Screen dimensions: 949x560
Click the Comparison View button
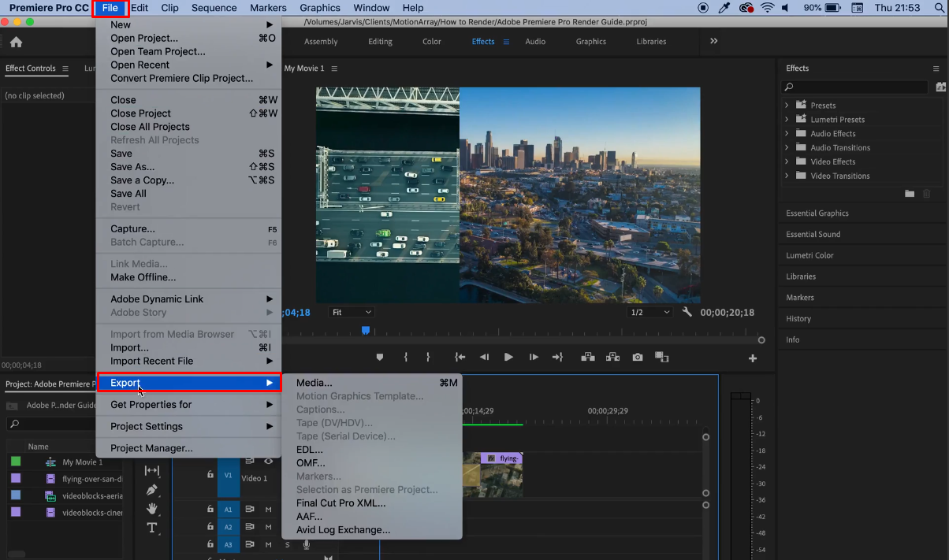coord(661,357)
